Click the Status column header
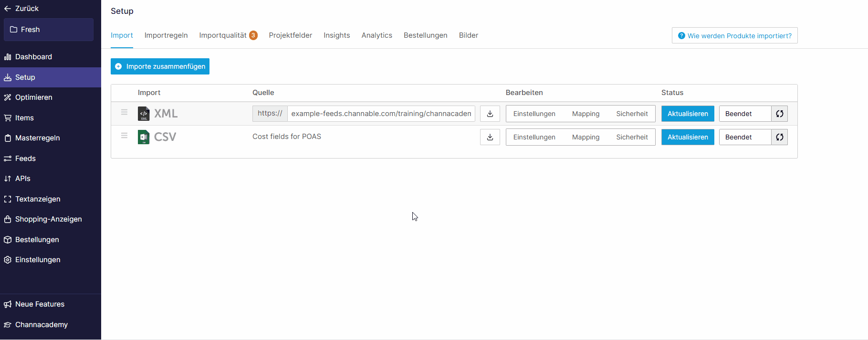This screenshot has height=340, width=868. 672,93
